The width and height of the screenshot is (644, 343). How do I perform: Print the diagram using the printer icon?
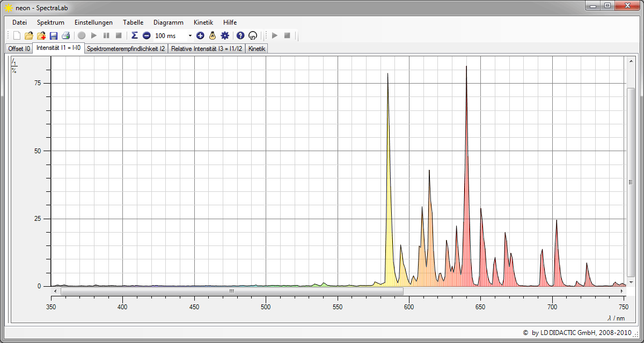pos(65,36)
